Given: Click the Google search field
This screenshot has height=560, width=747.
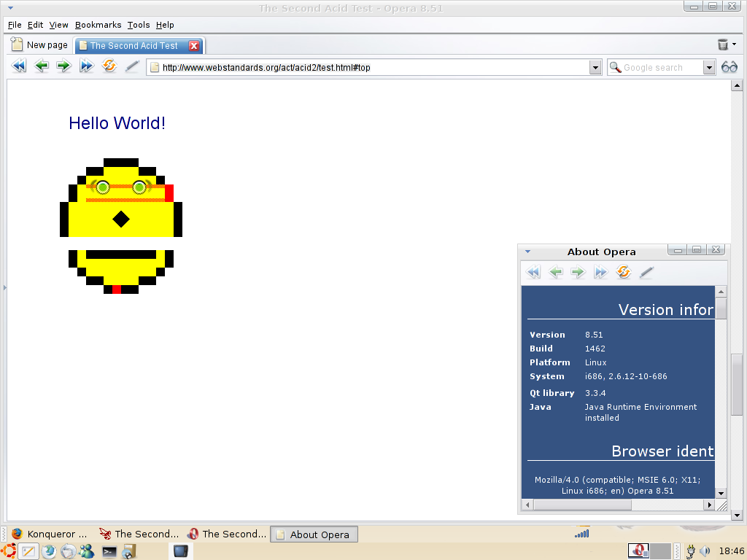Looking at the screenshot, I should 662,68.
